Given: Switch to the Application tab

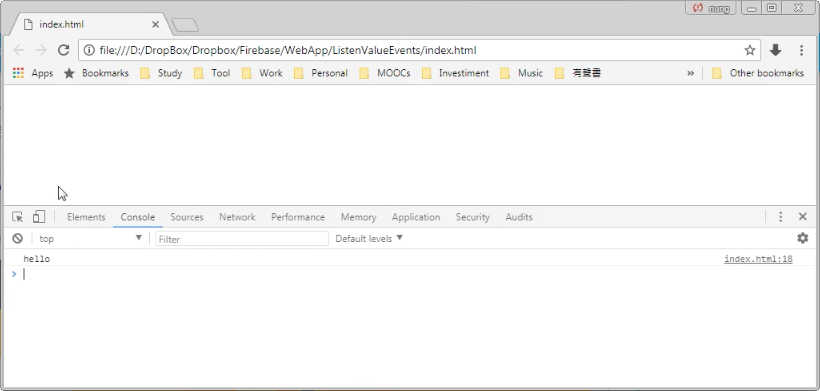Looking at the screenshot, I should tap(416, 217).
